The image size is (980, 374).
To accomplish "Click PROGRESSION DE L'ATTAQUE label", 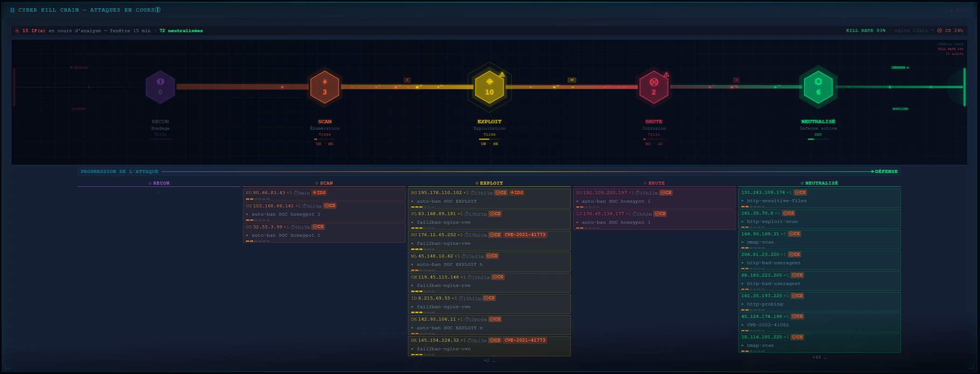I will (120, 172).
